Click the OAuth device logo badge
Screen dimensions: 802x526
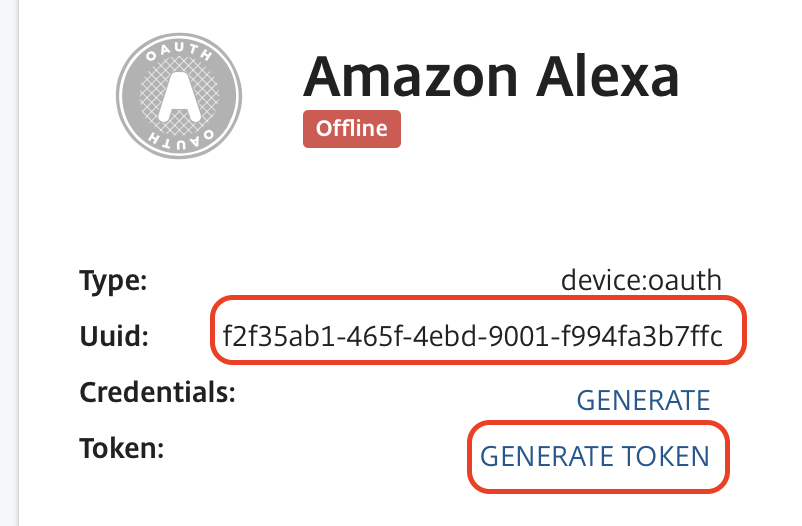(179, 96)
